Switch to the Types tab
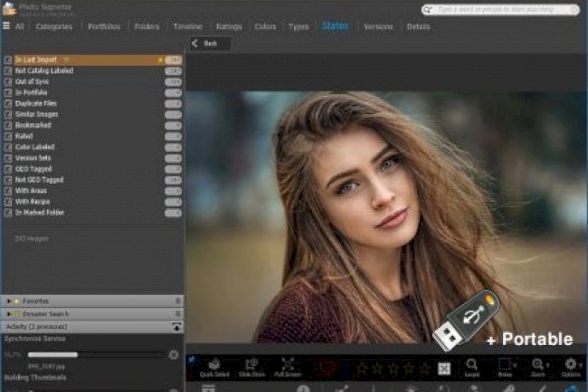Image resolution: width=588 pixels, height=392 pixels. click(299, 26)
